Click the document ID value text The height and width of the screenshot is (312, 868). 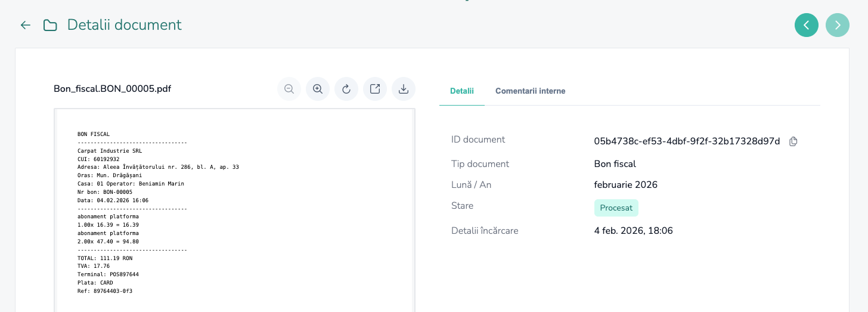pos(687,141)
